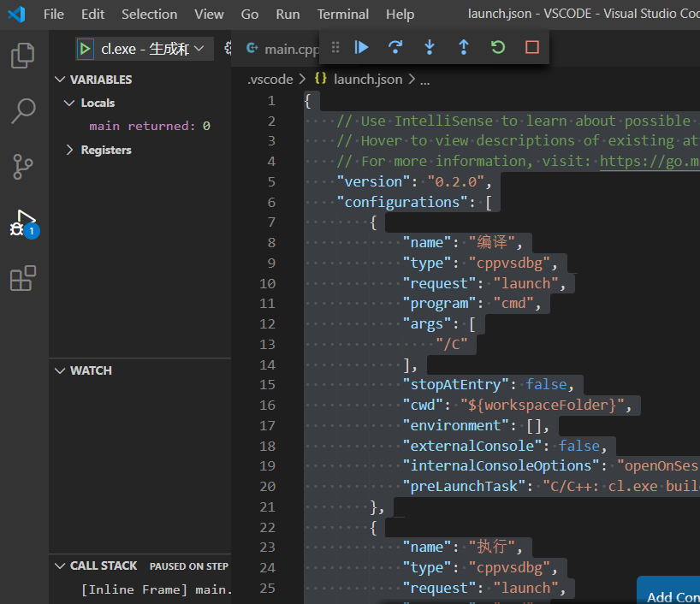Click the launch.json breadcrumb item

click(368, 80)
